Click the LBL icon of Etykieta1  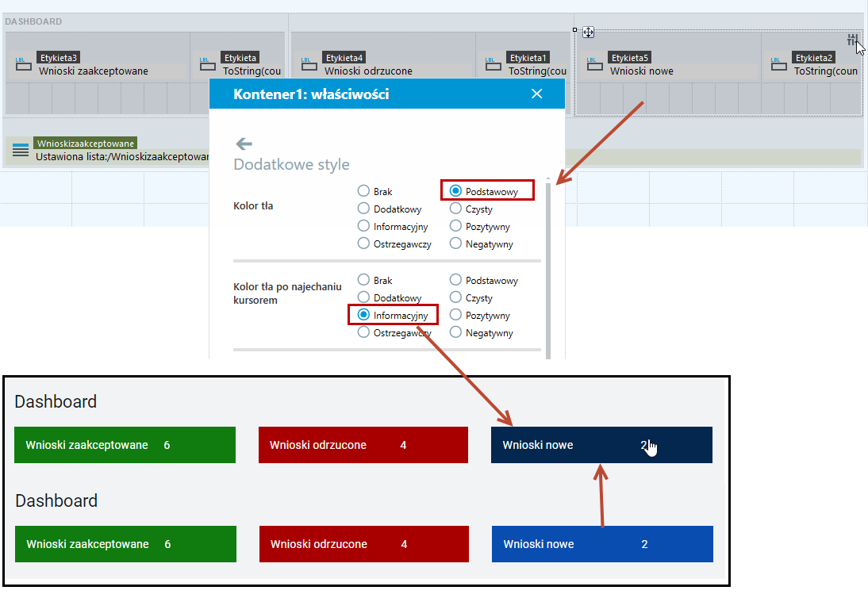click(494, 64)
